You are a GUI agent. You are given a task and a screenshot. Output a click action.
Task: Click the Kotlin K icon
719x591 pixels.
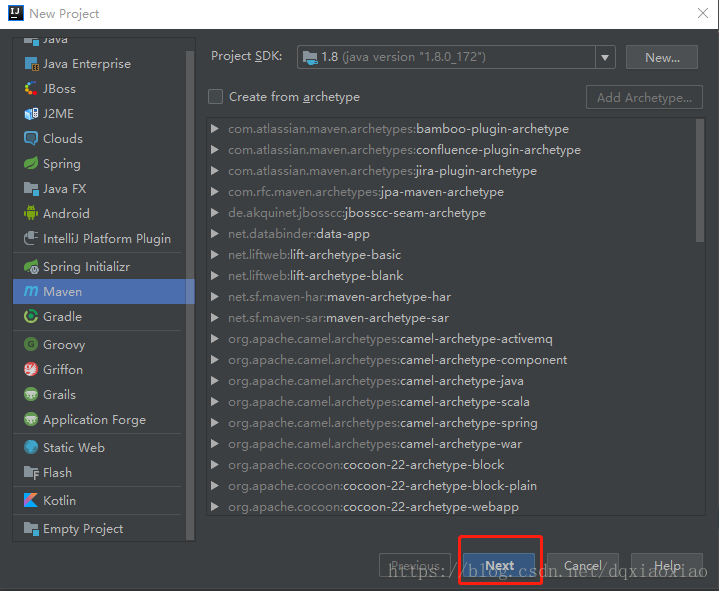coord(31,500)
